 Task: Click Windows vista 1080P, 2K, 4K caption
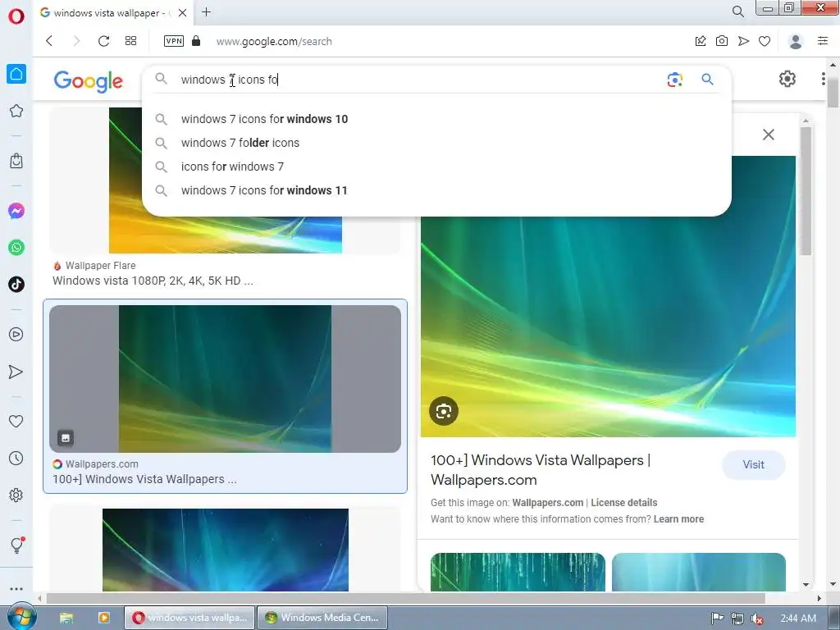pos(153,281)
